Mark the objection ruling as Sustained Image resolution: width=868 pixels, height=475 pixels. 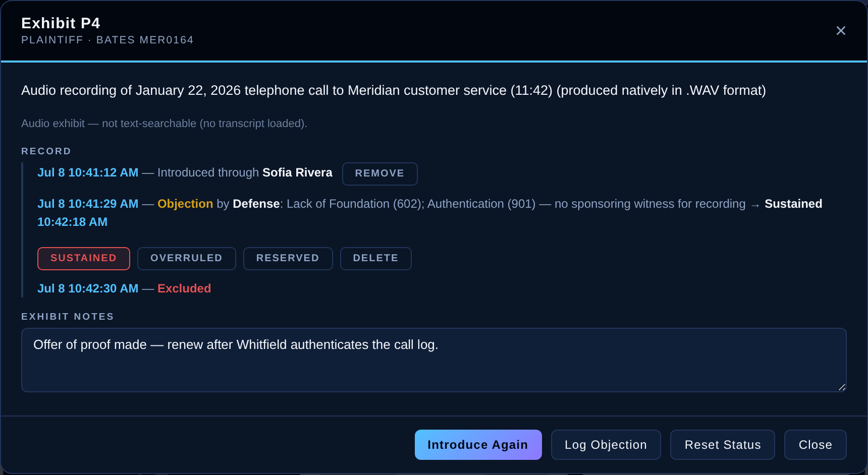pos(84,258)
